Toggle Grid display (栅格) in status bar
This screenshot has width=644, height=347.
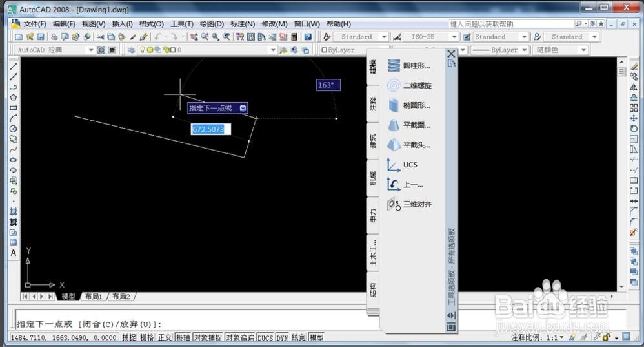pyautogui.click(x=146, y=337)
